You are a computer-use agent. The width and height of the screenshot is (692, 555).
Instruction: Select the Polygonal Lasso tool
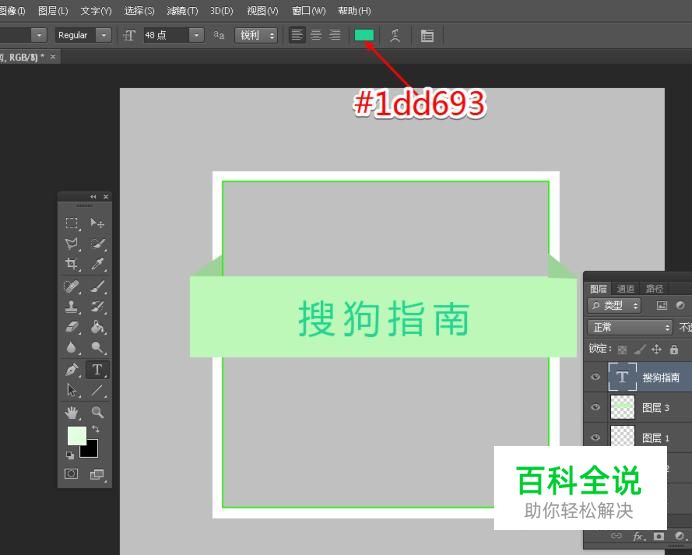(71, 244)
